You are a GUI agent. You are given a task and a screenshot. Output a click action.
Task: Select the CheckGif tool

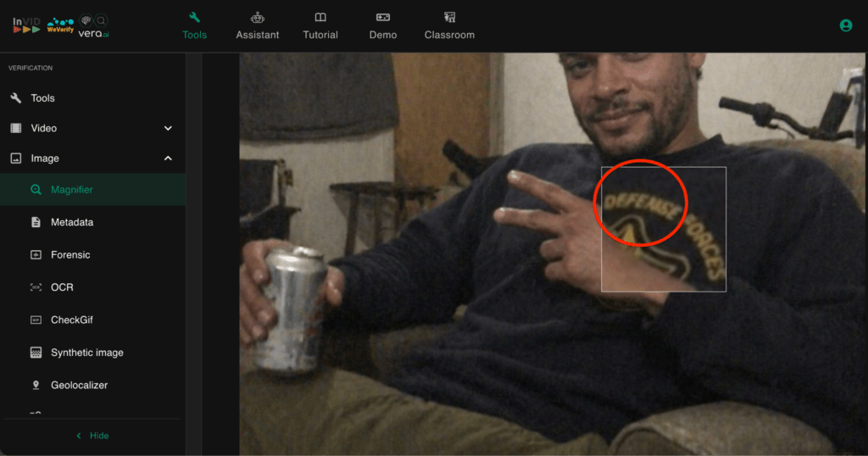(x=70, y=320)
